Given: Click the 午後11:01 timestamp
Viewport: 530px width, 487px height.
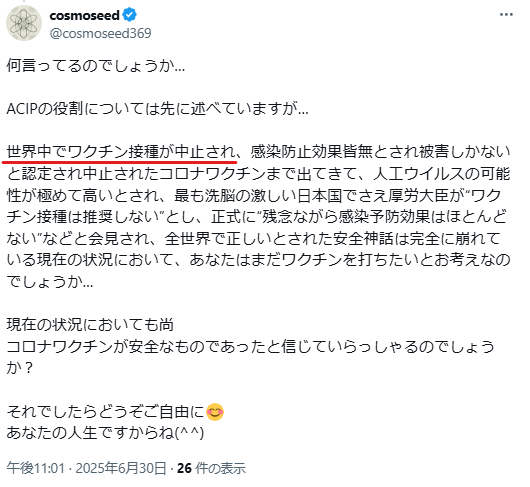Looking at the screenshot, I should pyautogui.click(x=35, y=468).
